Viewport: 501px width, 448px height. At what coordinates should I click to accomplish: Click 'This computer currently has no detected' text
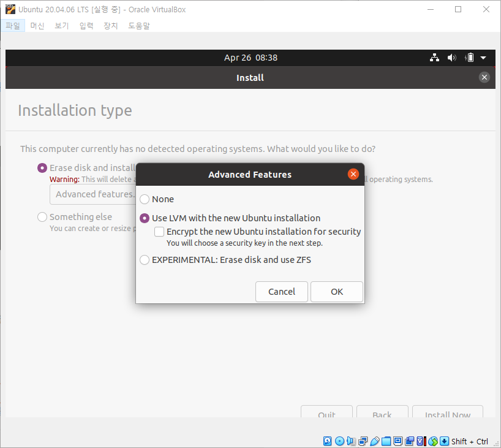[198, 149]
